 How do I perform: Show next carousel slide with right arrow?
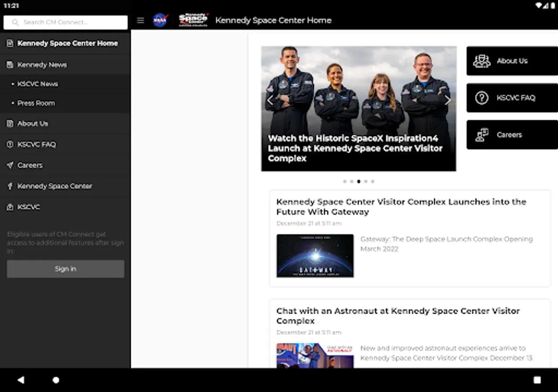point(447,101)
